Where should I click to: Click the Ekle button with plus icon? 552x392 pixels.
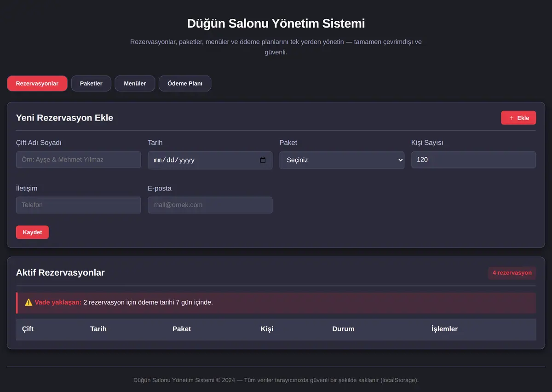click(518, 118)
